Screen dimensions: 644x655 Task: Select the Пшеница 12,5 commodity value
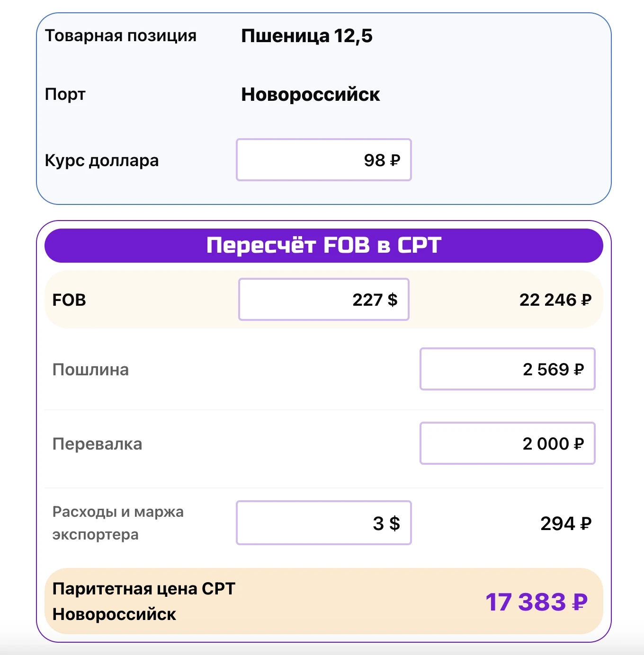(x=306, y=35)
